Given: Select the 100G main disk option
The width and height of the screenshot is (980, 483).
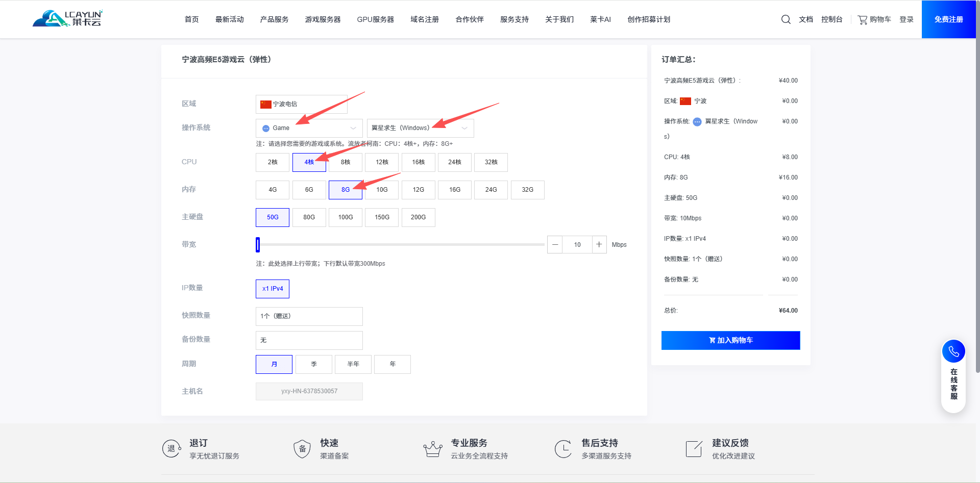Looking at the screenshot, I should point(346,217).
